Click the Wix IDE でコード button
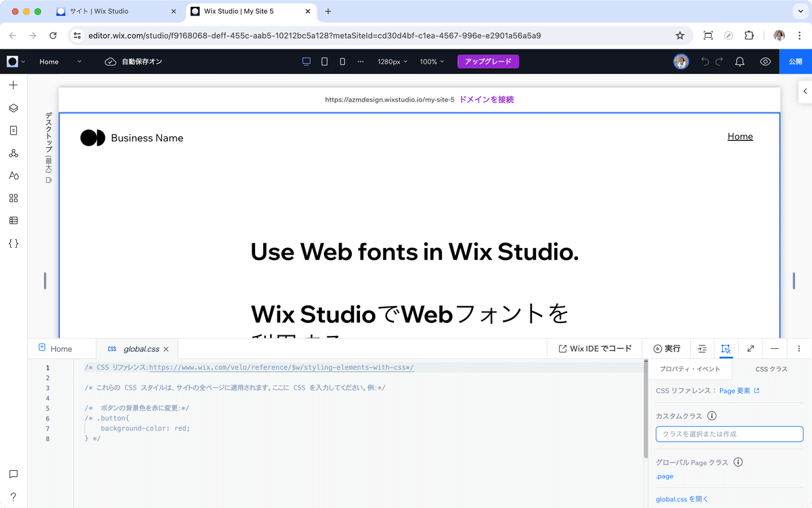This screenshot has height=508, width=812. pos(595,349)
